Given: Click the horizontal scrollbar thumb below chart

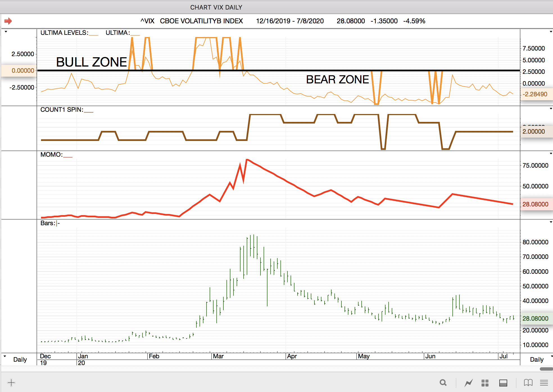Looking at the screenshot, I should tap(546, 369).
